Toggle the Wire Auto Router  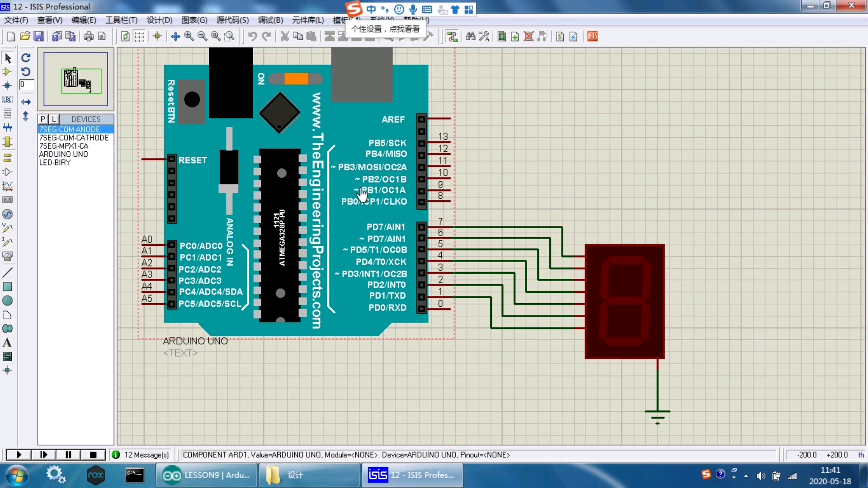pos(452,37)
